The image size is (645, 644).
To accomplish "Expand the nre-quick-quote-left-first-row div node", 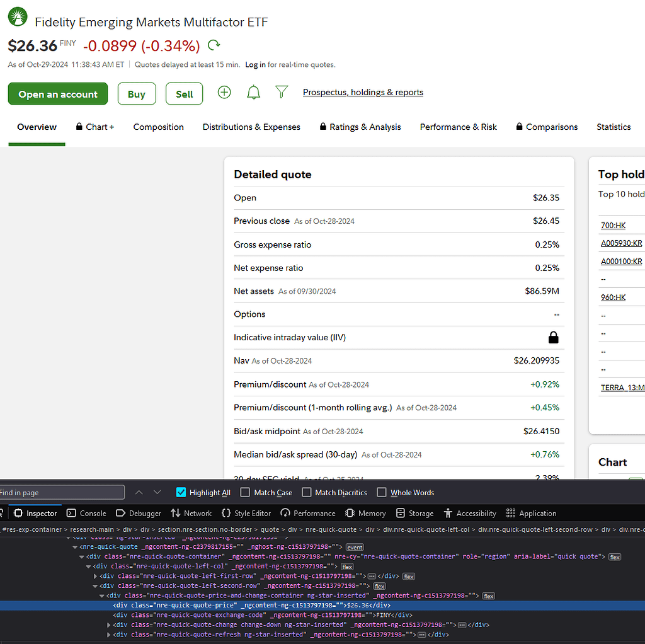I will tap(95, 576).
